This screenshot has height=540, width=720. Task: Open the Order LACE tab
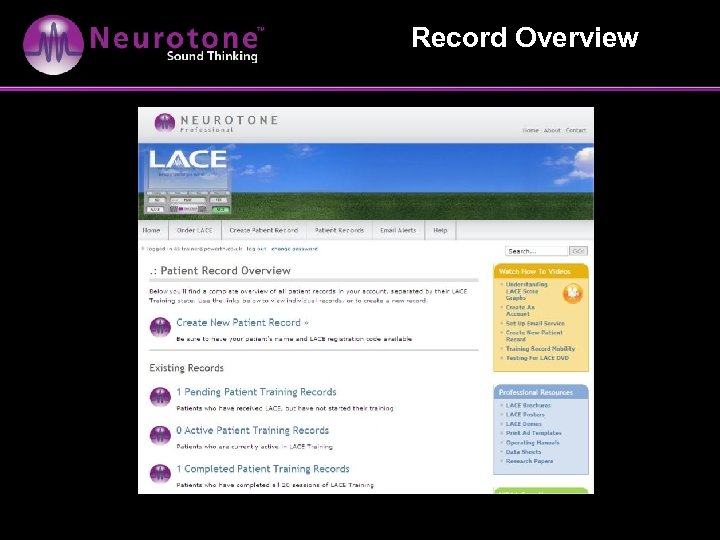pyautogui.click(x=195, y=230)
